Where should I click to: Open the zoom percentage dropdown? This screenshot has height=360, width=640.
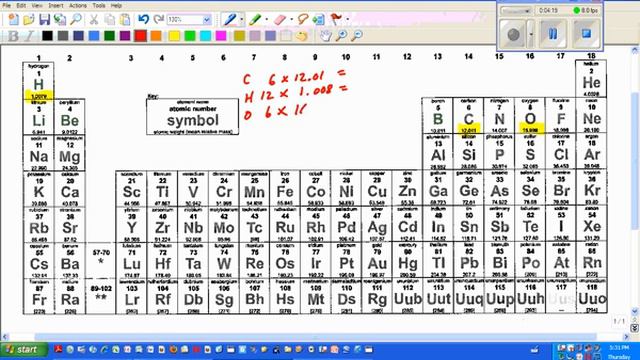tap(207, 20)
